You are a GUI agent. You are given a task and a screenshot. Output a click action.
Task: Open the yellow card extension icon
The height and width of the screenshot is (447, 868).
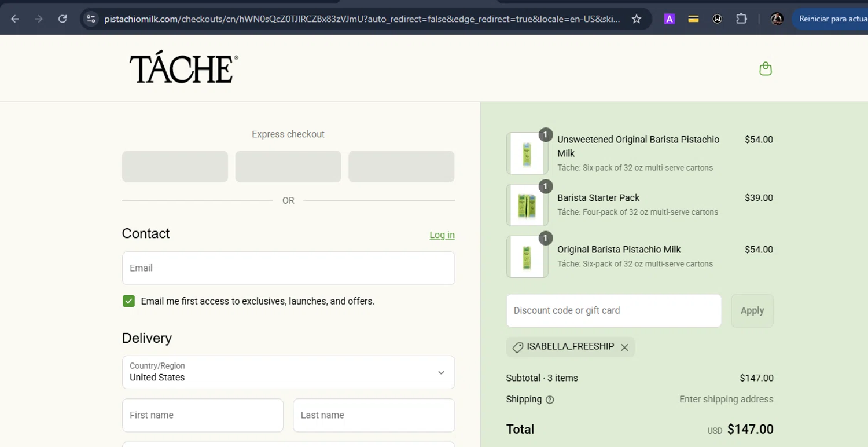coord(693,19)
